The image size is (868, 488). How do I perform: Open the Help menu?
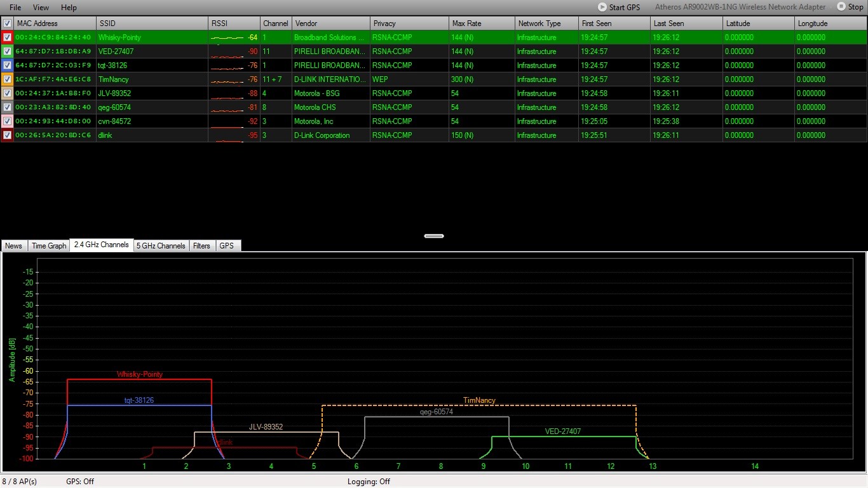(69, 8)
